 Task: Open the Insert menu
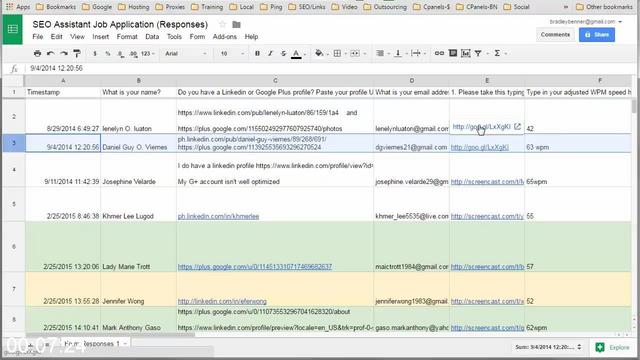(x=100, y=37)
